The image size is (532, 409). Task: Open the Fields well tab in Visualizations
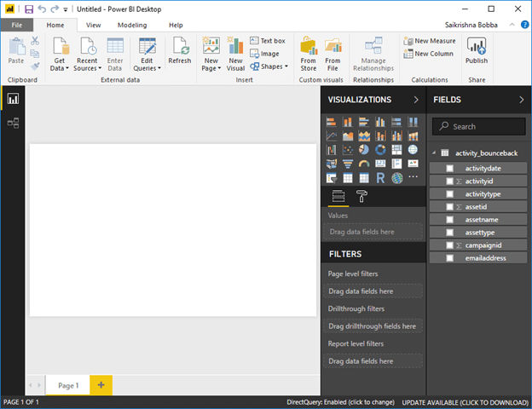pos(338,196)
